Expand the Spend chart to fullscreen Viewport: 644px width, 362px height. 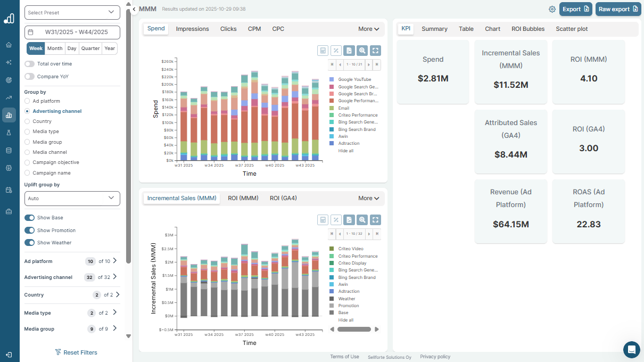(375, 50)
